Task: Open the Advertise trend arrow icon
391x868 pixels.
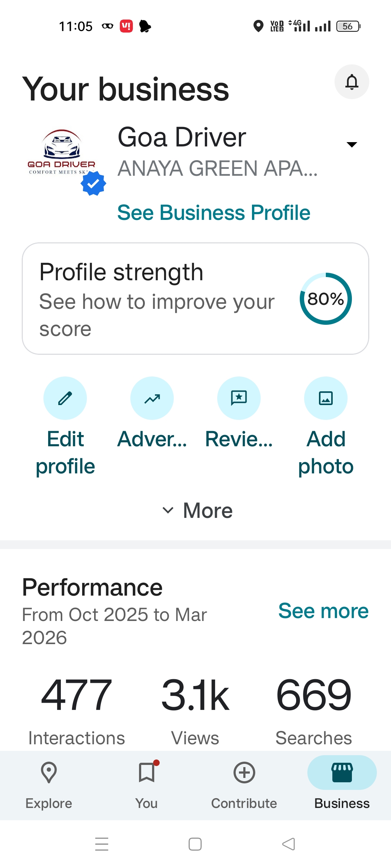Action: point(152,398)
